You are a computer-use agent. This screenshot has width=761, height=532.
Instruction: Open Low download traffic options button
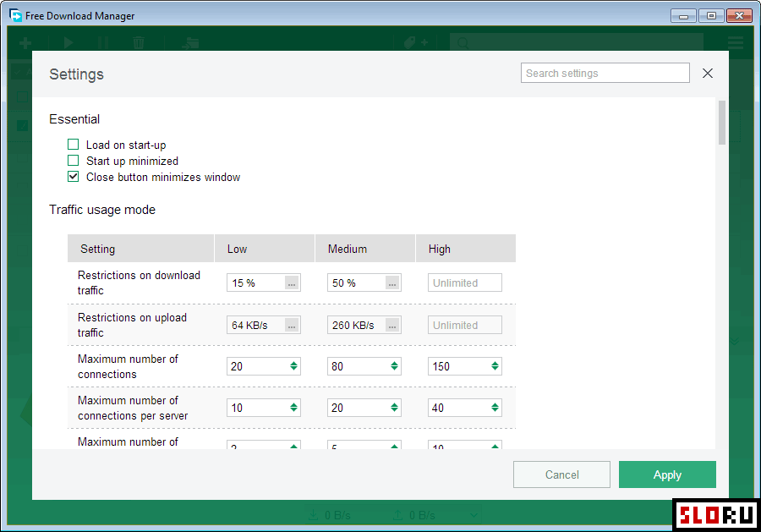(291, 283)
